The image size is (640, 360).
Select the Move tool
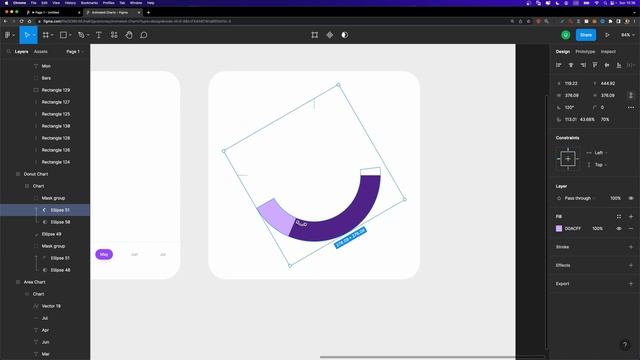(x=27, y=35)
